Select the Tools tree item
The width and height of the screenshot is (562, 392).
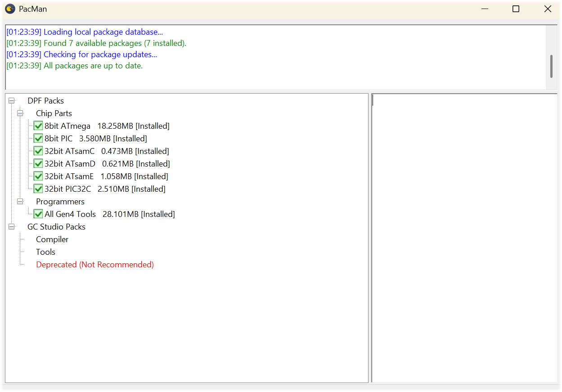pos(45,252)
